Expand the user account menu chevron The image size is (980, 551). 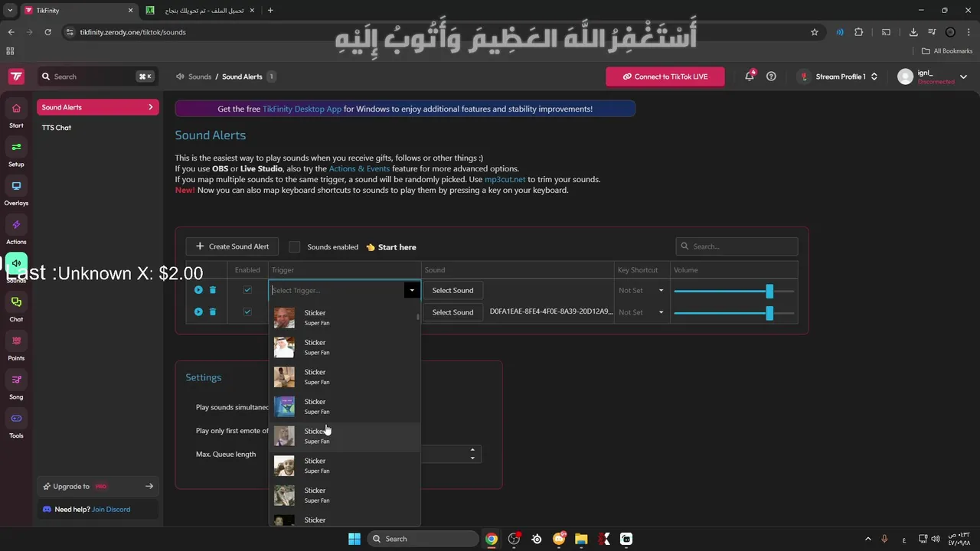tap(963, 77)
